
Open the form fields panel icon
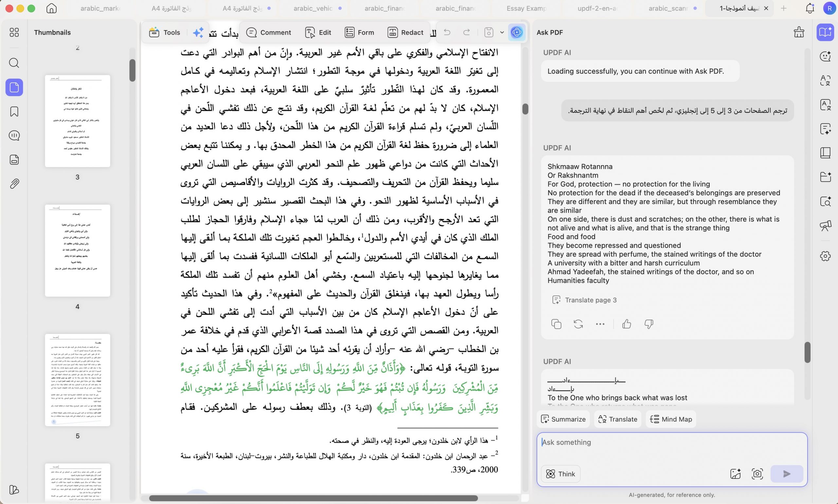tap(14, 160)
